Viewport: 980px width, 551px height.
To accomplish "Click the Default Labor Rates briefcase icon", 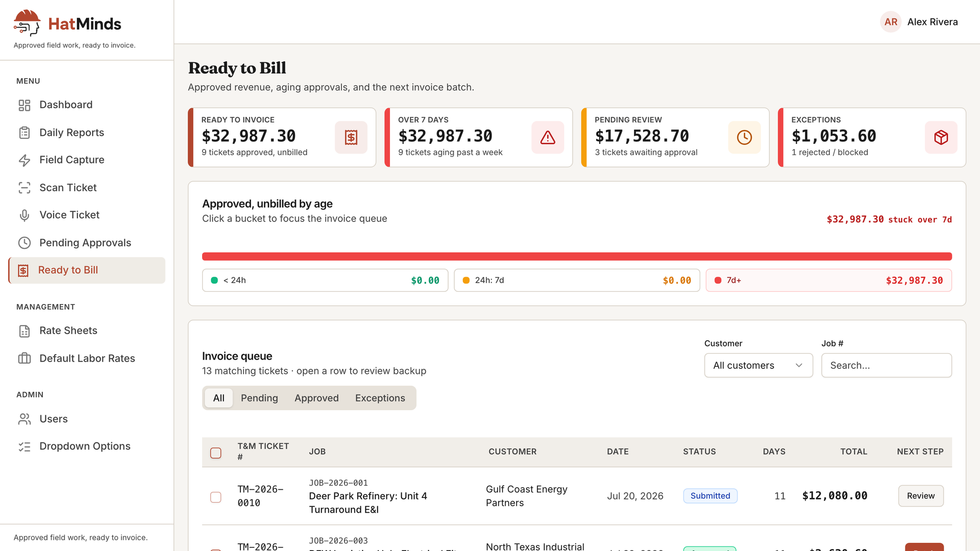I will (x=24, y=359).
